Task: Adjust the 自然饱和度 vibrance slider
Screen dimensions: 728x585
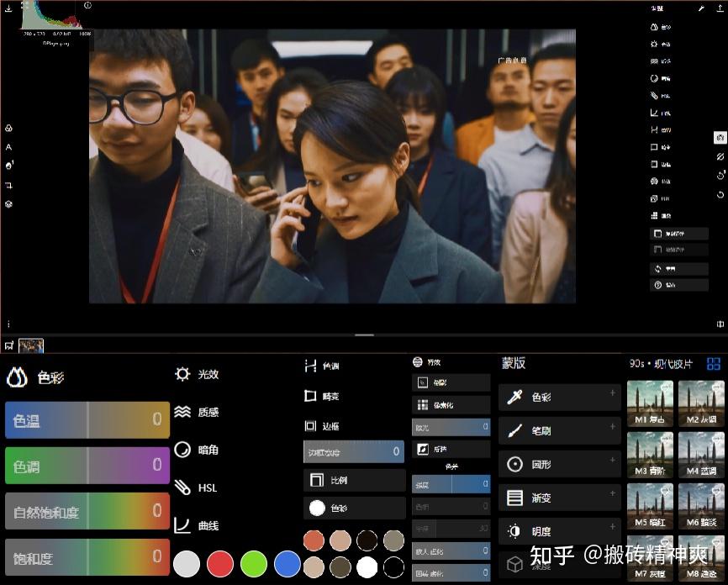Action: (x=87, y=511)
